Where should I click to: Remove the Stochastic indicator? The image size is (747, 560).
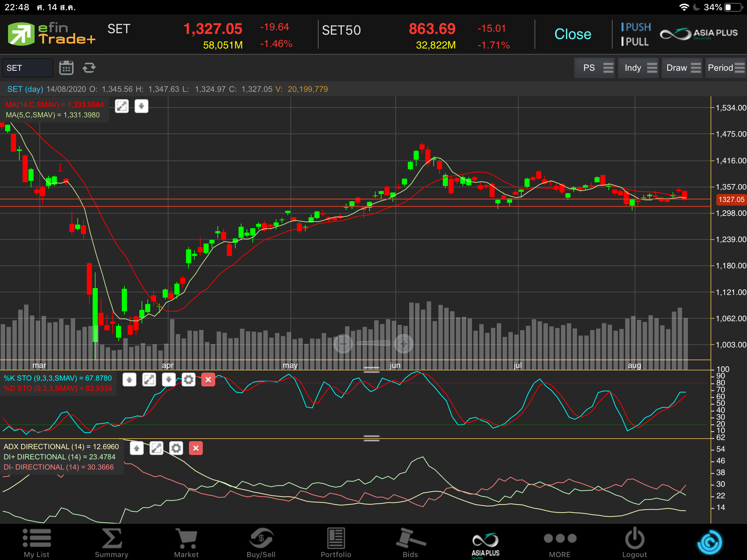coord(208,380)
